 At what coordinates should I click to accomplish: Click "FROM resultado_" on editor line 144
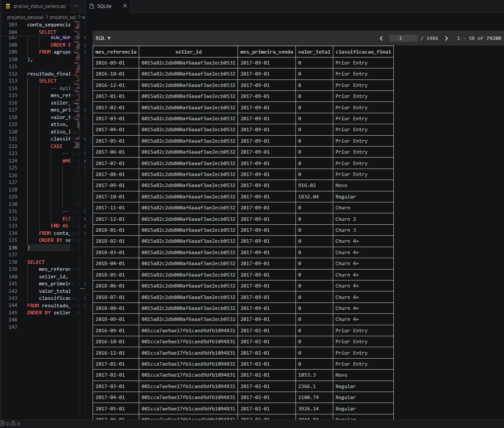click(49, 306)
